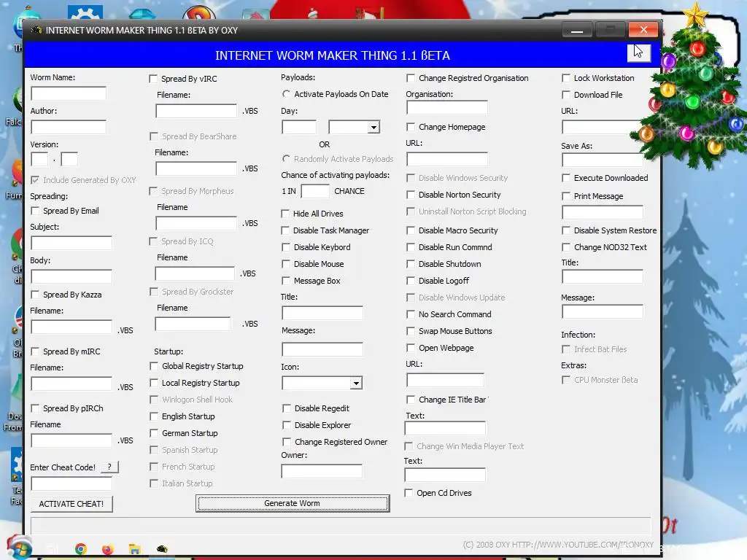Check Local Registry Startup
The image size is (747, 560).
154,383
